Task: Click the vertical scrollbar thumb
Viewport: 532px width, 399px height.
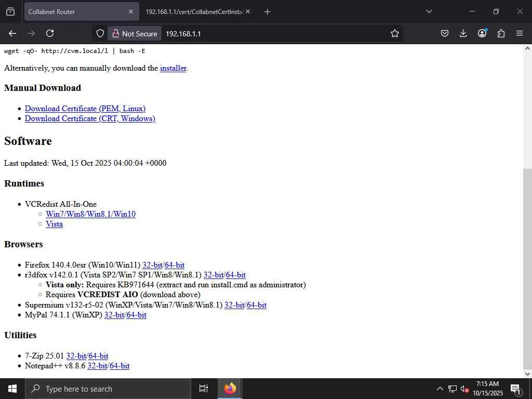Action: tap(527, 268)
